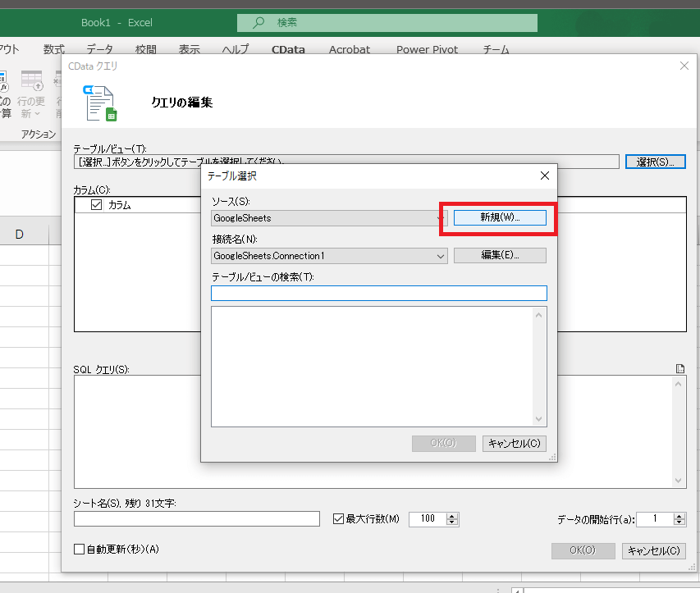Click the 新規(W)... button in テーブル選択

[500, 217]
